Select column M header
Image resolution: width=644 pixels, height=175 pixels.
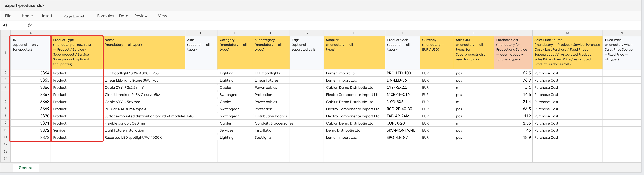pos(568,33)
